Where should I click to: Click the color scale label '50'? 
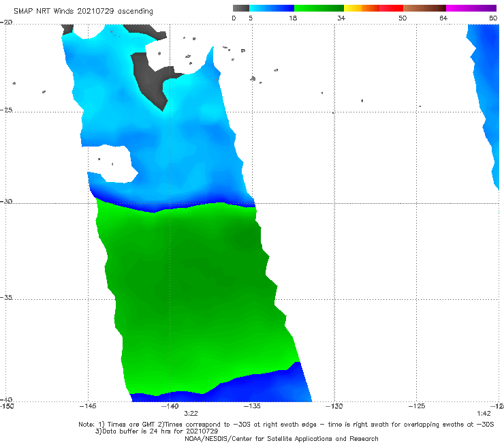tap(403, 18)
